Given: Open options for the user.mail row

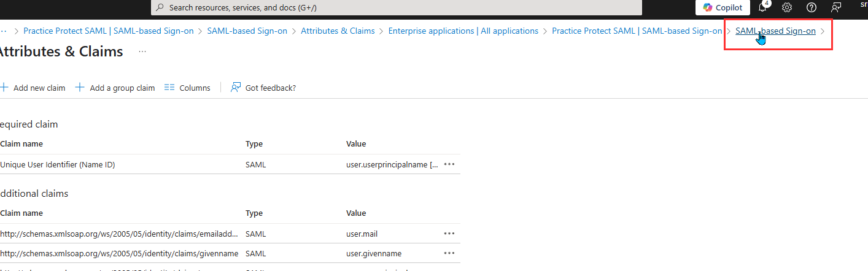Looking at the screenshot, I should coord(449,234).
